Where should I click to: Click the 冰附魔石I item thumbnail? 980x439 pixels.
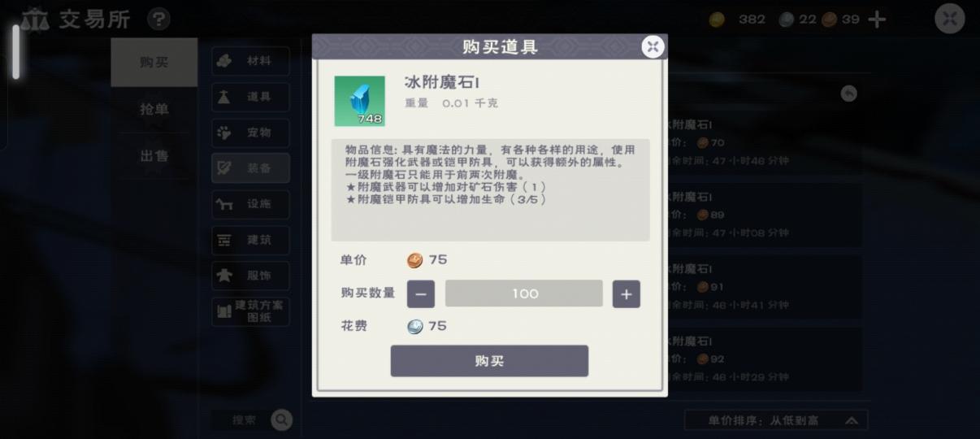[x=359, y=102]
